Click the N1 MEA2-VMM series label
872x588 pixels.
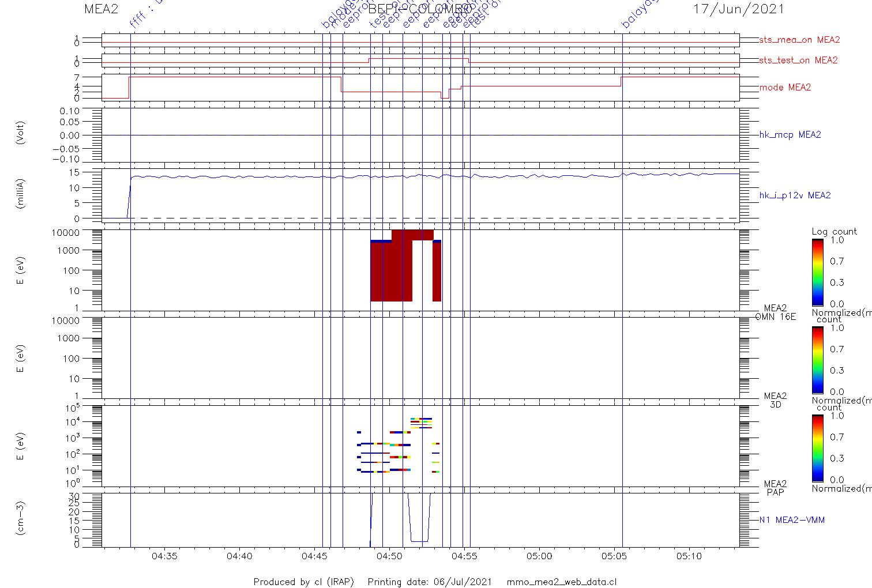click(792, 520)
